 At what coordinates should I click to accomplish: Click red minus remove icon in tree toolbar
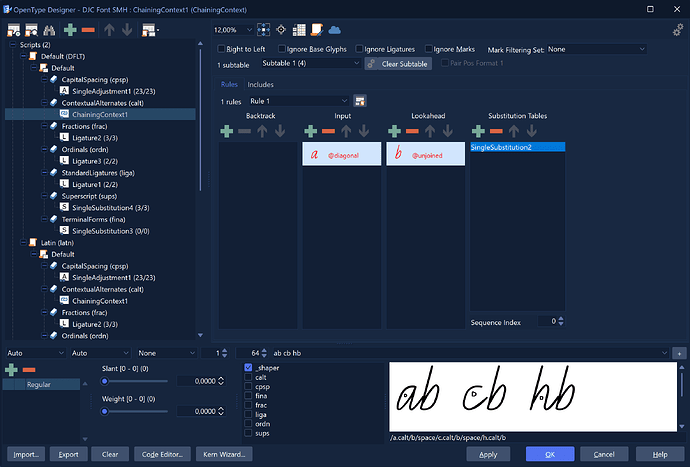pyautogui.click(x=88, y=30)
